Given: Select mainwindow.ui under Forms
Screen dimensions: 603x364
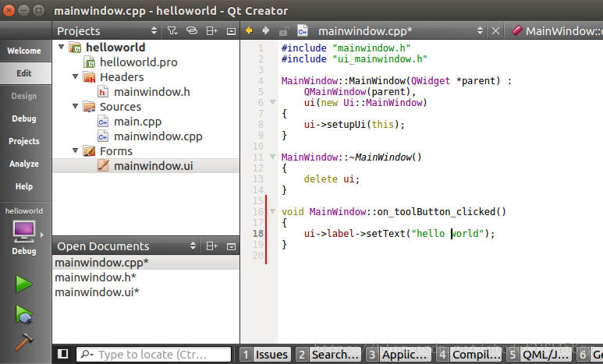Looking at the screenshot, I should click(x=154, y=166).
